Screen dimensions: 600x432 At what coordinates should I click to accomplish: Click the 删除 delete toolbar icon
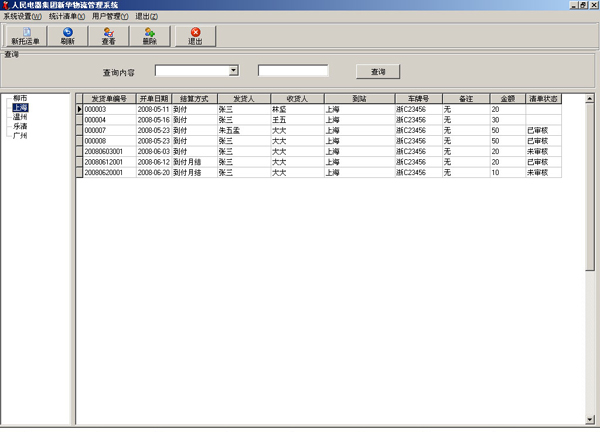point(149,36)
